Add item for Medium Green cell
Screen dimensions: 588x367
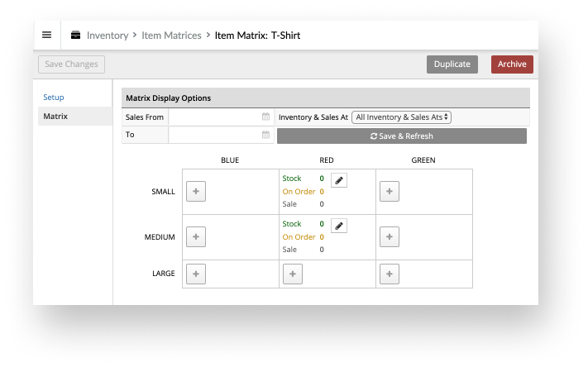click(x=390, y=236)
